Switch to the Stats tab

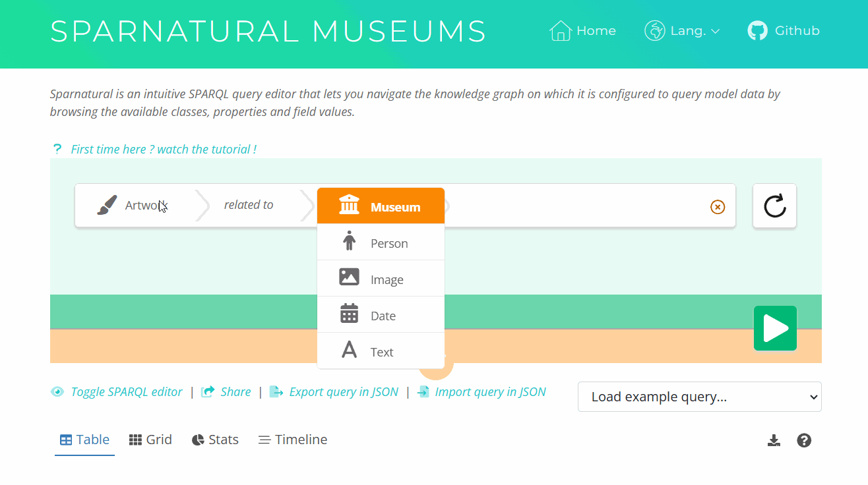[x=215, y=440]
